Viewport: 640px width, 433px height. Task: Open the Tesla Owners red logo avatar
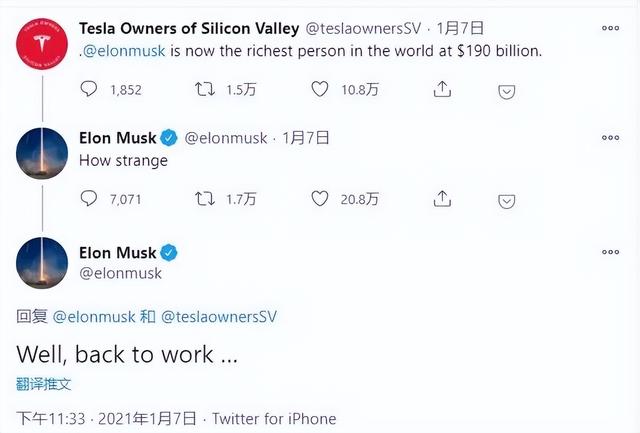point(42,44)
